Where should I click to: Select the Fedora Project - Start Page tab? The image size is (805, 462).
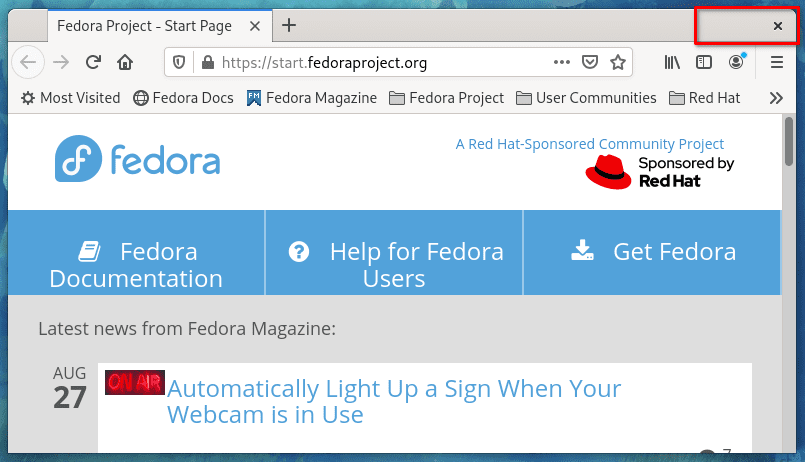(160, 26)
